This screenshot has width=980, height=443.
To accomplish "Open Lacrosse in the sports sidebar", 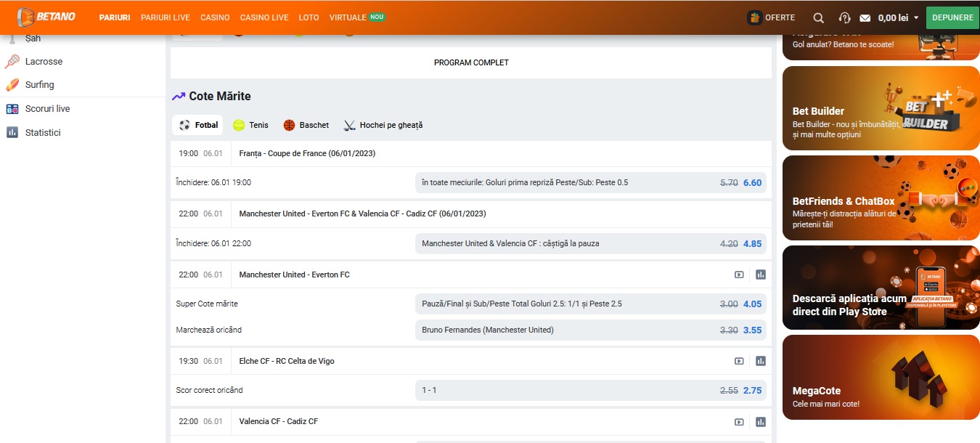I will click(x=44, y=62).
